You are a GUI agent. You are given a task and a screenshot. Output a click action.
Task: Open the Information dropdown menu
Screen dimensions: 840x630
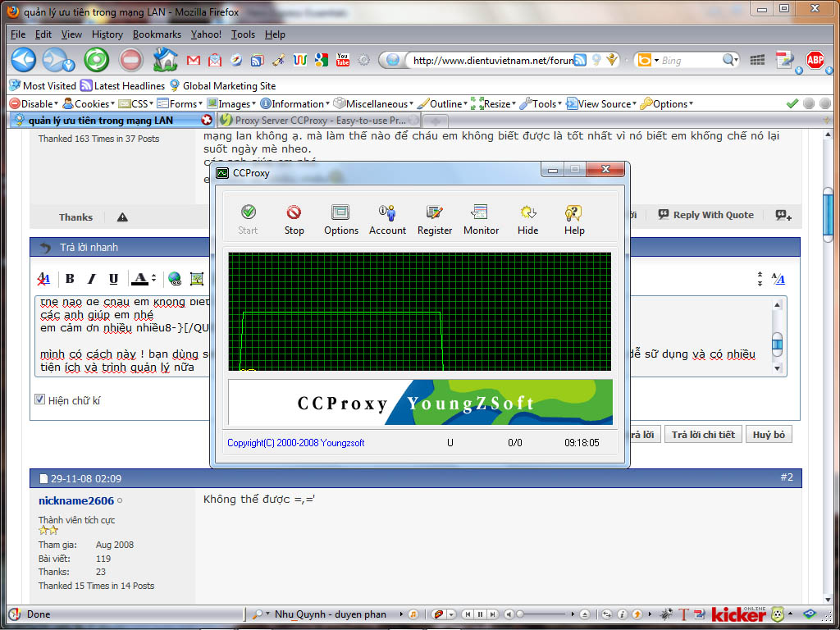click(294, 104)
